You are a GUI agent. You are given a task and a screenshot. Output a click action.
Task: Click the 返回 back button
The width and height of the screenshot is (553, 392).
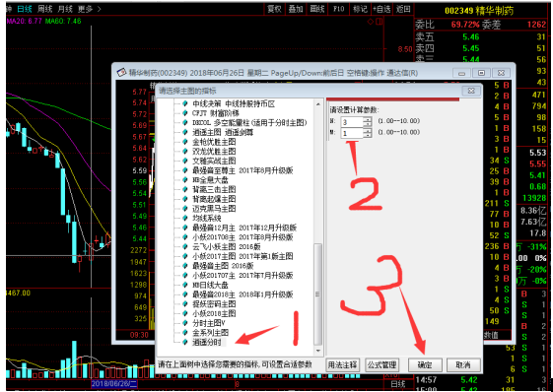[x=403, y=9]
